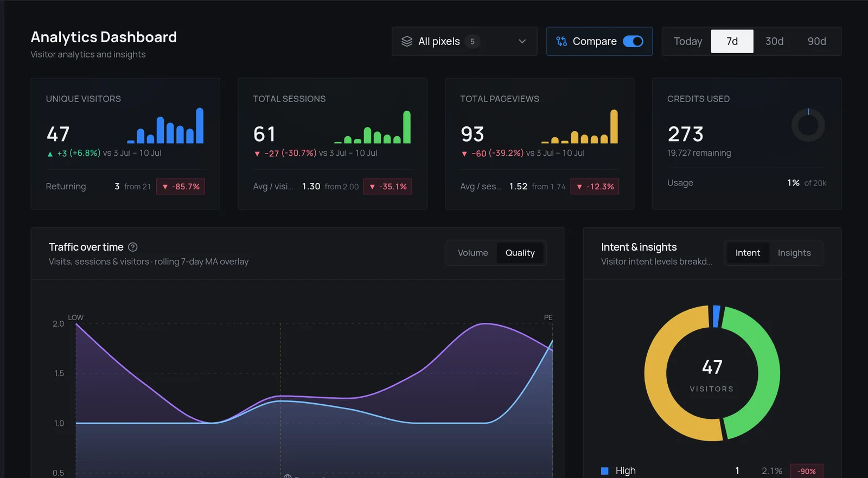Click the 2.1% High intent share
Screen dimensions: 868x478
tap(771, 471)
